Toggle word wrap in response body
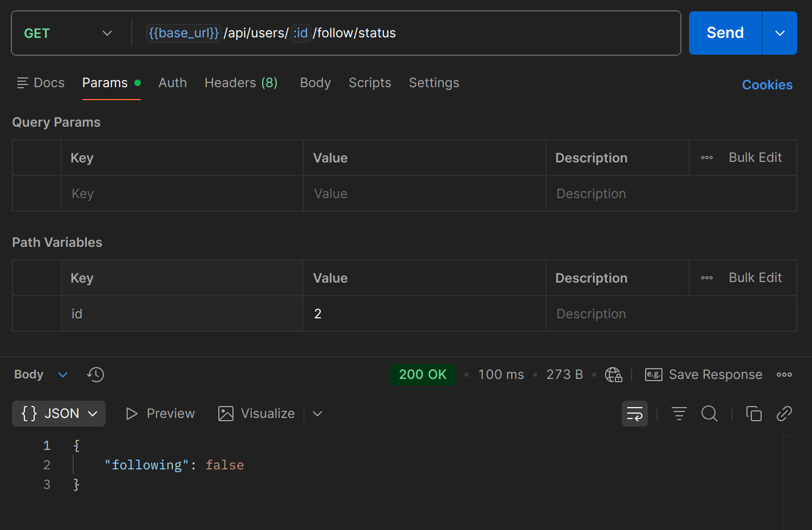Viewport: 812px width, 530px height. pos(635,414)
